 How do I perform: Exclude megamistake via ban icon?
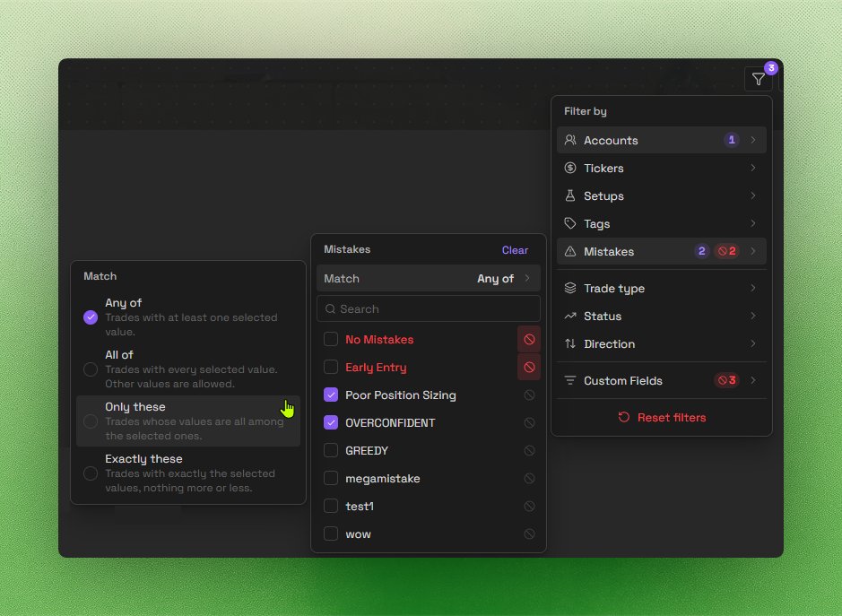pyautogui.click(x=529, y=479)
